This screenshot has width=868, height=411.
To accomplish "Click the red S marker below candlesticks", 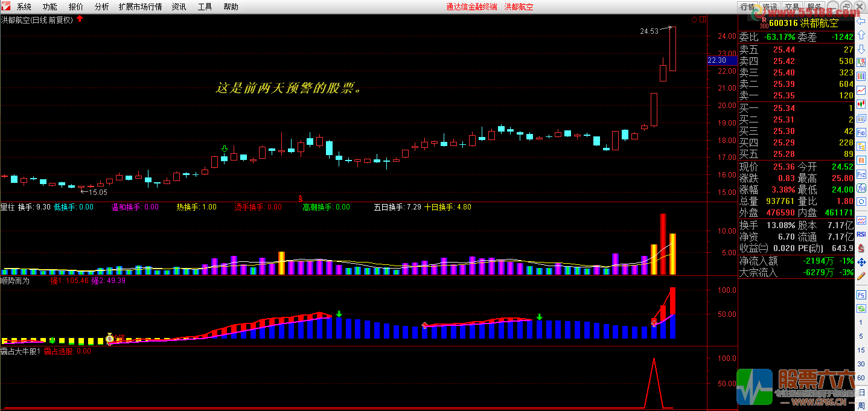I will pyautogui.click(x=301, y=197).
